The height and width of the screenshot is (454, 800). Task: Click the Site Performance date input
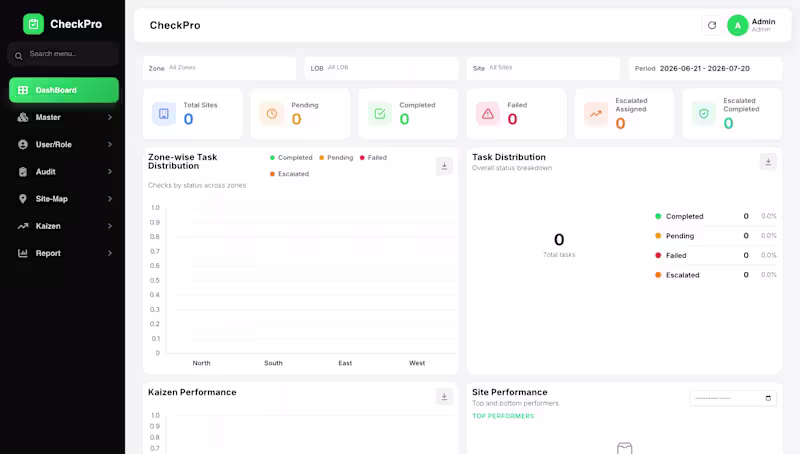click(733, 398)
